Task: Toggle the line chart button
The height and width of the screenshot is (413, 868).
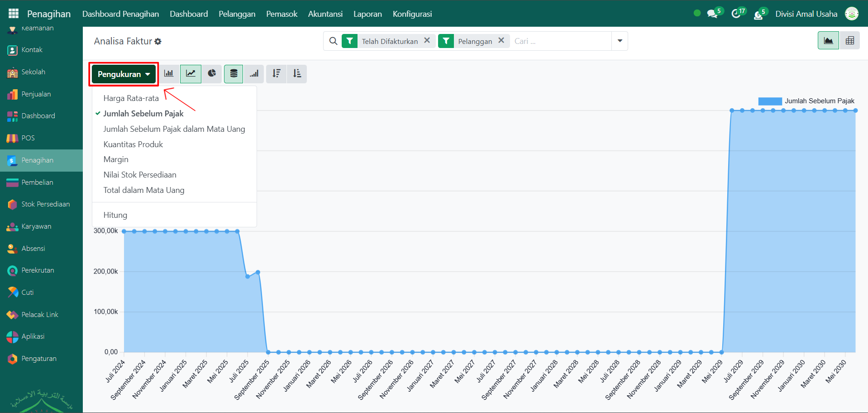Action: tap(191, 74)
